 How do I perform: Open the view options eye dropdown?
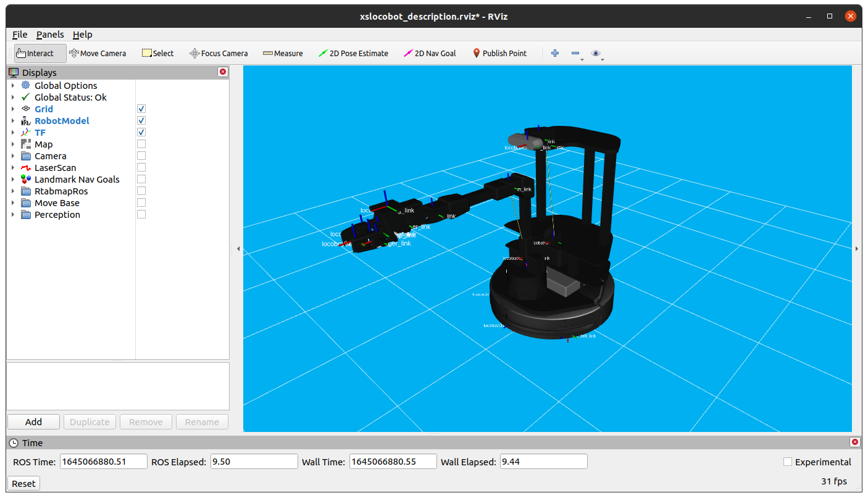(x=596, y=54)
